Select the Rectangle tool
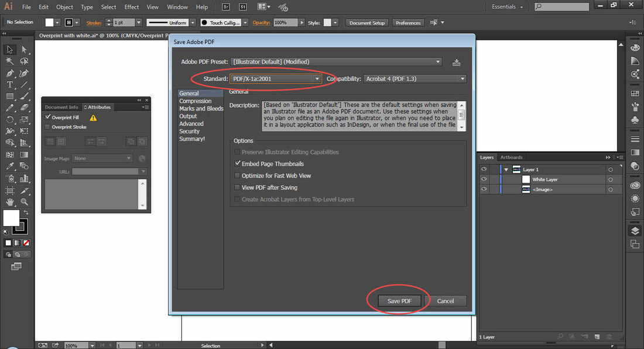This screenshot has height=349, width=644. point(10,97)
